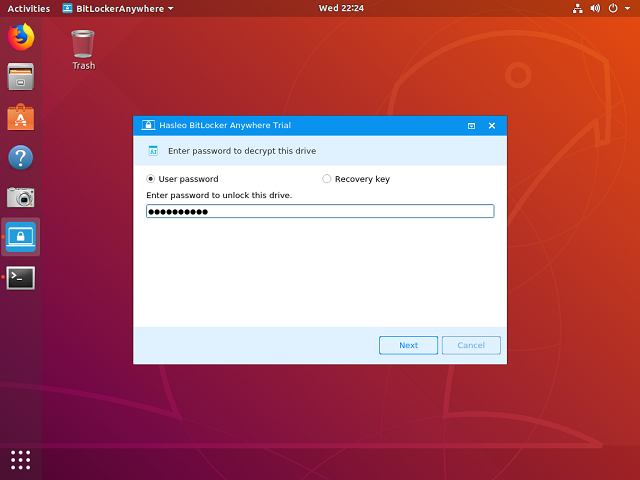640x480 pixels.
Task: Focus the password input field
Action: point(320,211)
